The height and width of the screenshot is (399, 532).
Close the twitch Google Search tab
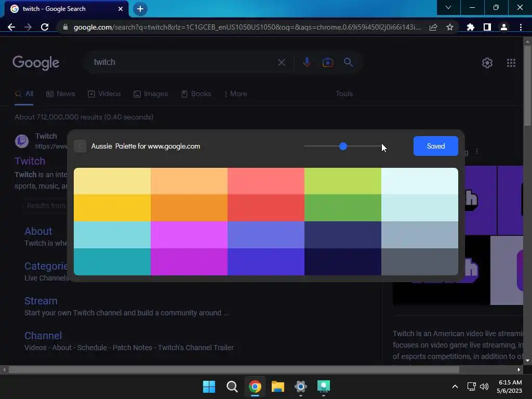[x=120, y=9]
